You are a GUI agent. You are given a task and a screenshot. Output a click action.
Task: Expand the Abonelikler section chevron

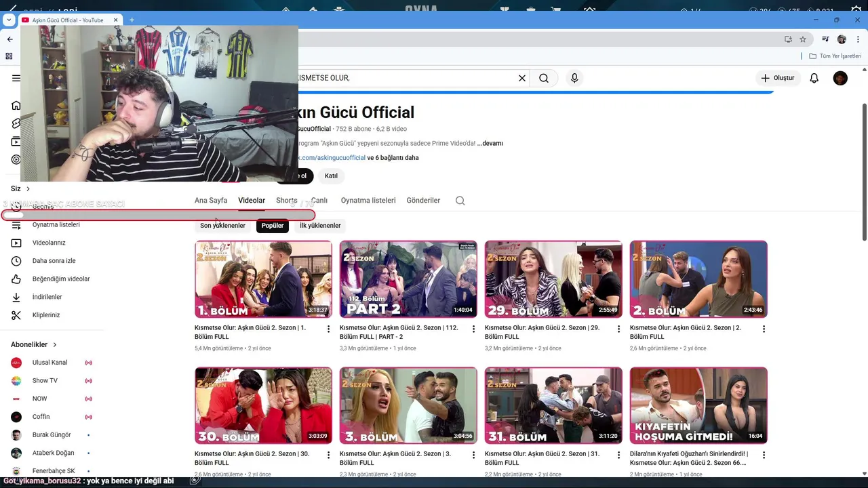(55, 345)
